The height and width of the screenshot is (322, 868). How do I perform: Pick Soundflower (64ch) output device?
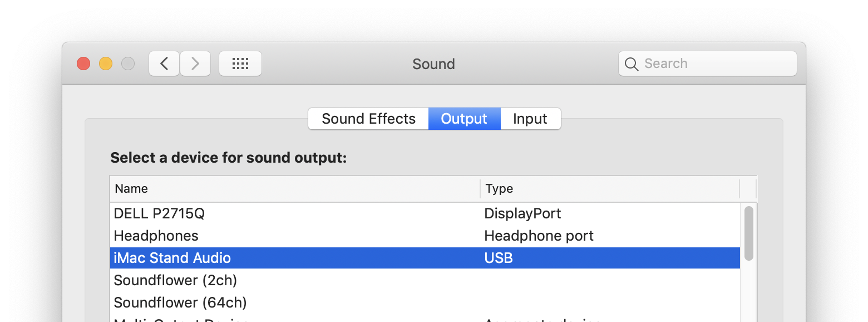(425, 302)
